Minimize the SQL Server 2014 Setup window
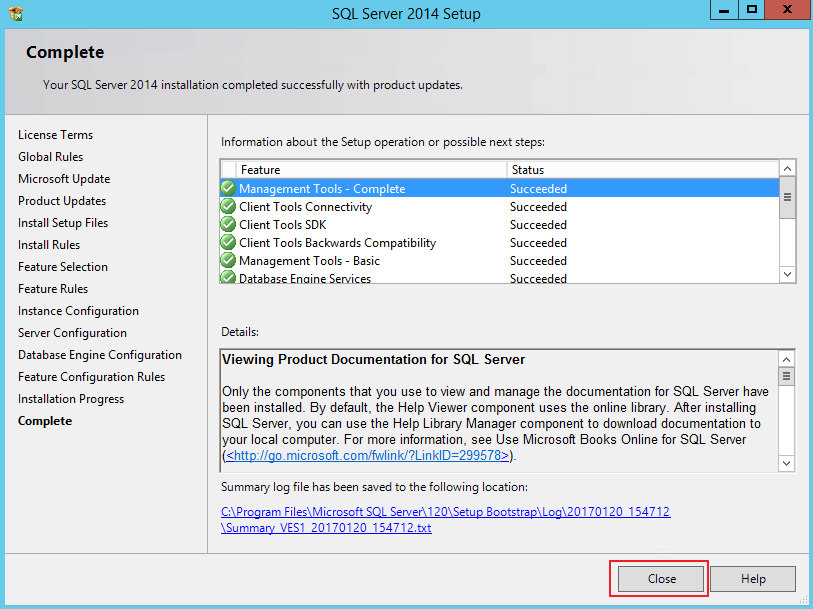This screenshot has height=609, width=813. (x=724, y=10)
